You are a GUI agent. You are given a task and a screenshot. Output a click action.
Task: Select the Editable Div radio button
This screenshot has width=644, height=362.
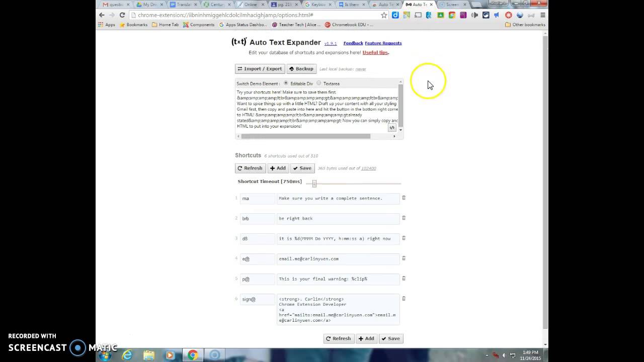pos(286,83)
